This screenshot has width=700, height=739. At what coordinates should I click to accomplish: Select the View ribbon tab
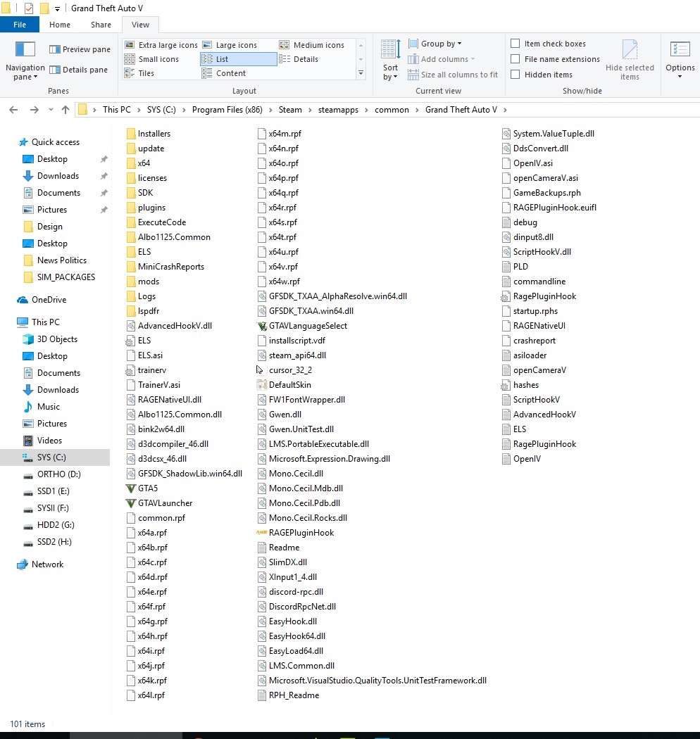tap(140, 25)
